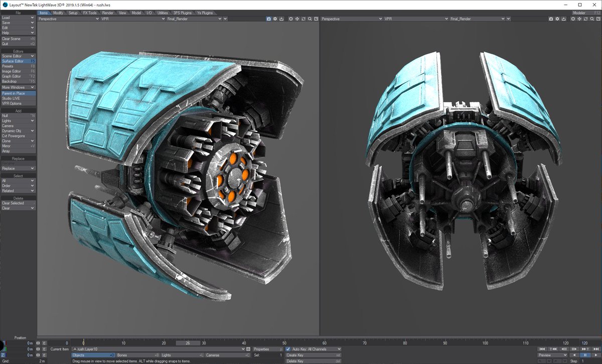Image resolution: width=602 pixels, height=364 pixels.
Task: Right viewport maximize toggle icon
Action: click(598, 19)
